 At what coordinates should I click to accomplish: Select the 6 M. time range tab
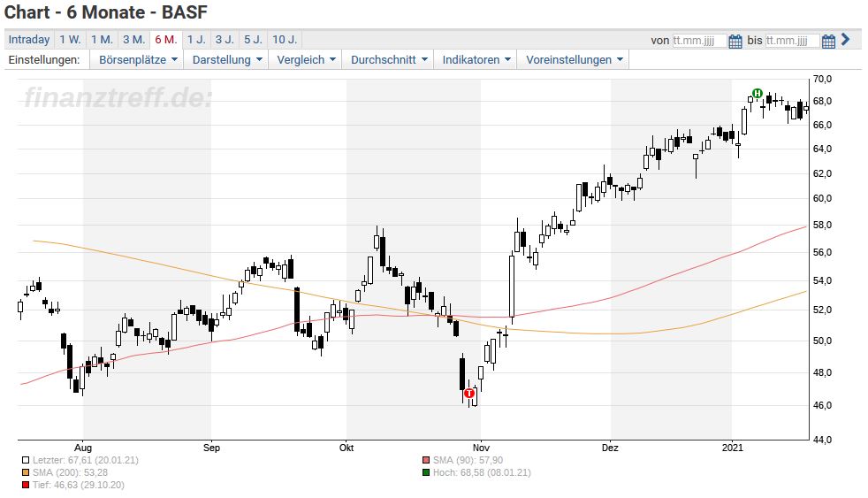click(166, 39)
